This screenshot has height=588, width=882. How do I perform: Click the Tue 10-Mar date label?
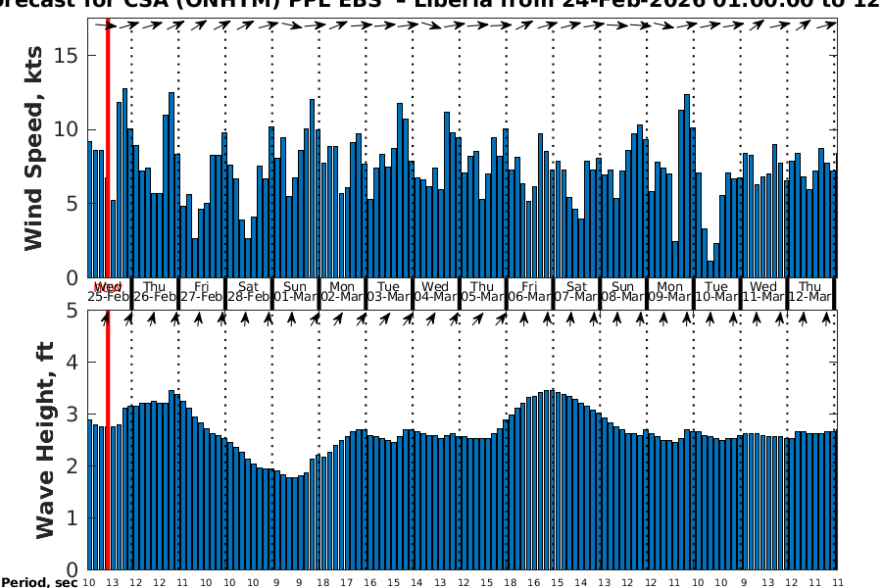(716, 291)
